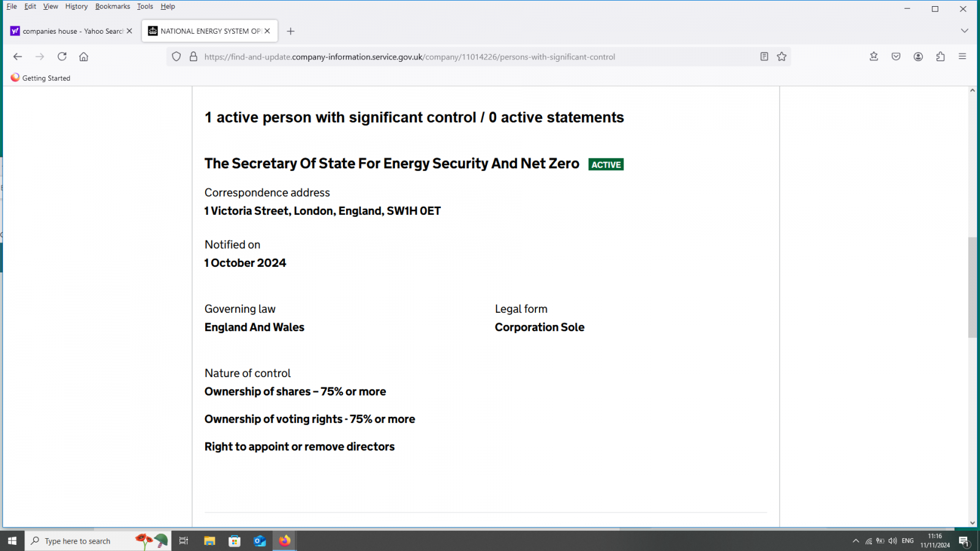Bookmark this page with the star icon
The image size is (980, 551).
click(x=782, y=57)
